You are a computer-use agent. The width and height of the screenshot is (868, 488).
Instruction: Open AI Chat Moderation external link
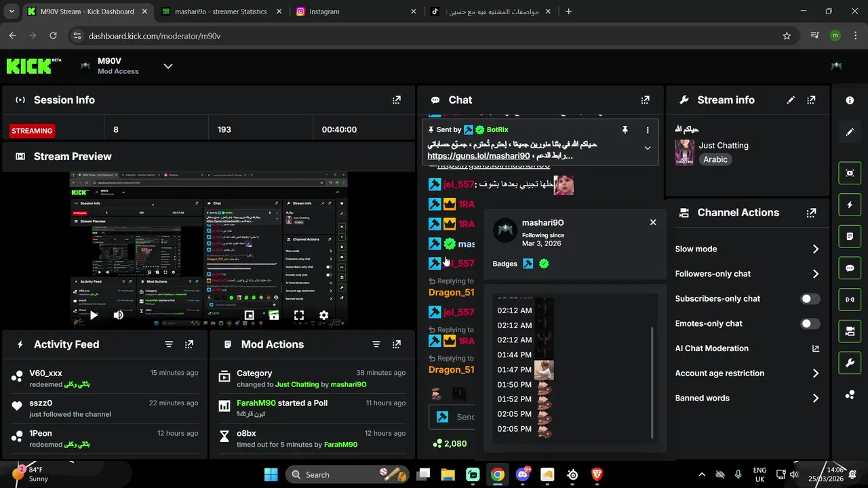[x=816, y=348]
